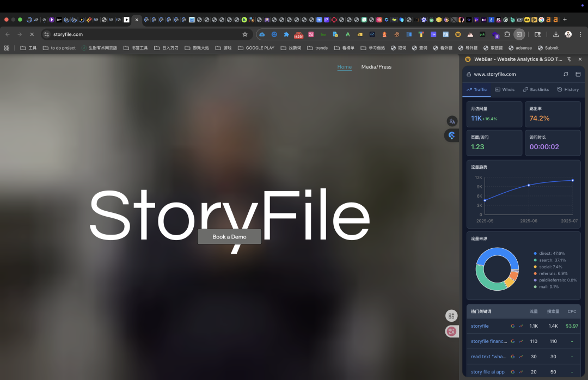Open a new browser tab
The width and height of the screenshot is (588, 380).
click(x=565, y=20)
